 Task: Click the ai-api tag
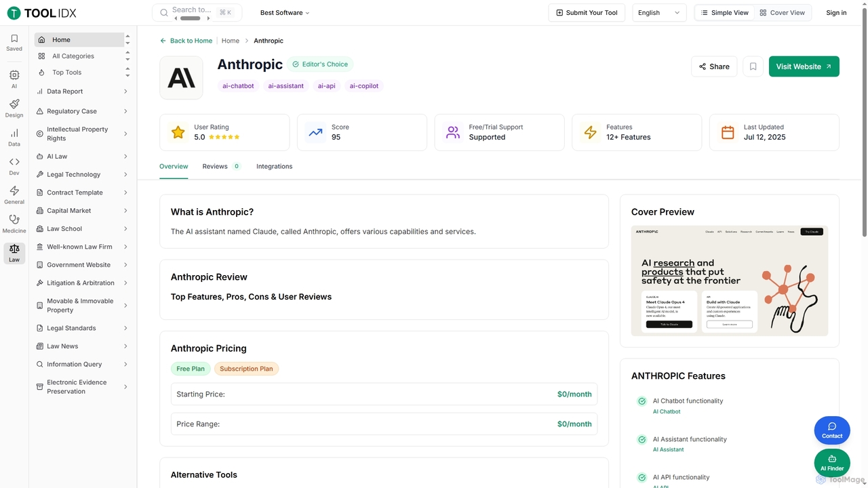point(326,86)
